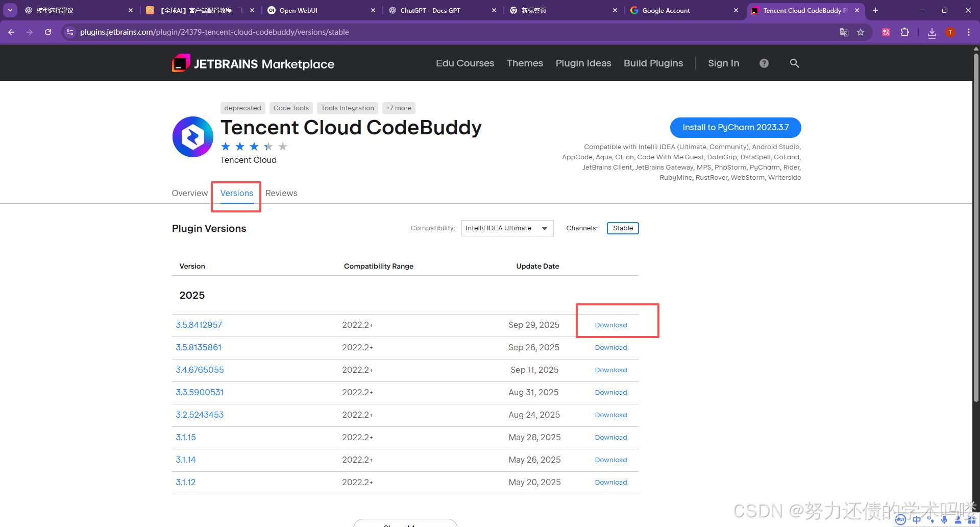The image size is (980, 527).
Task: Click the site information icon in address bar
Action: click(70, 32)
